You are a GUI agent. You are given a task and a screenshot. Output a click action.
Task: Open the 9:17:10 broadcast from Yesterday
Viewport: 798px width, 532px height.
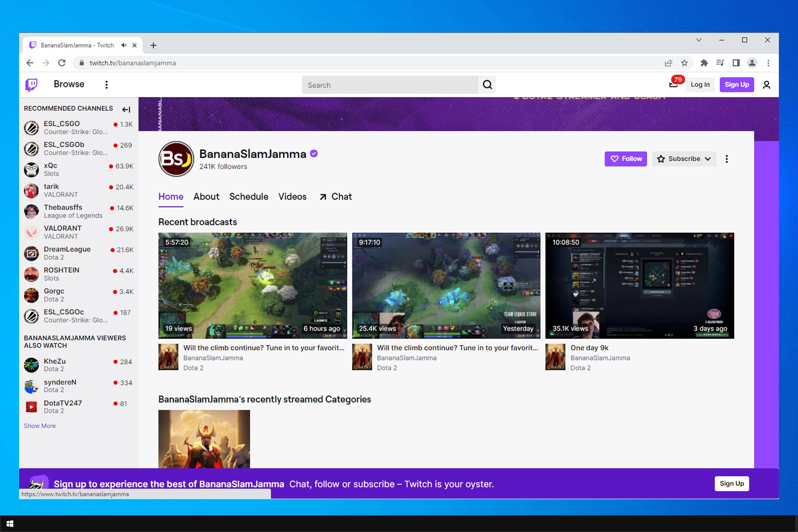click(x=446, y=286)
